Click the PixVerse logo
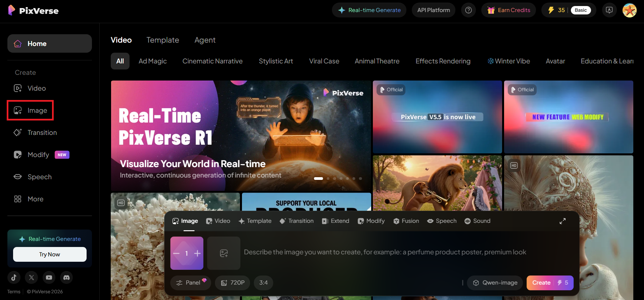 tap(33, 10)
